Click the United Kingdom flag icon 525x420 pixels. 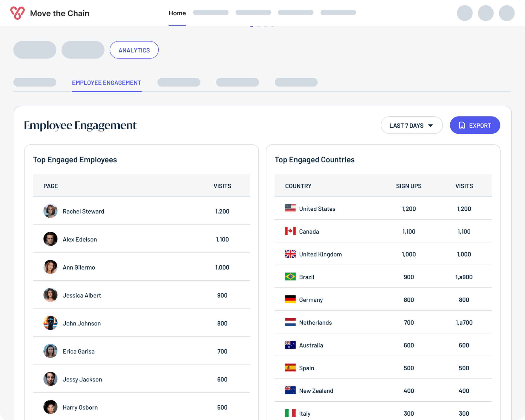pyautogui.click(x=290, y=254)
